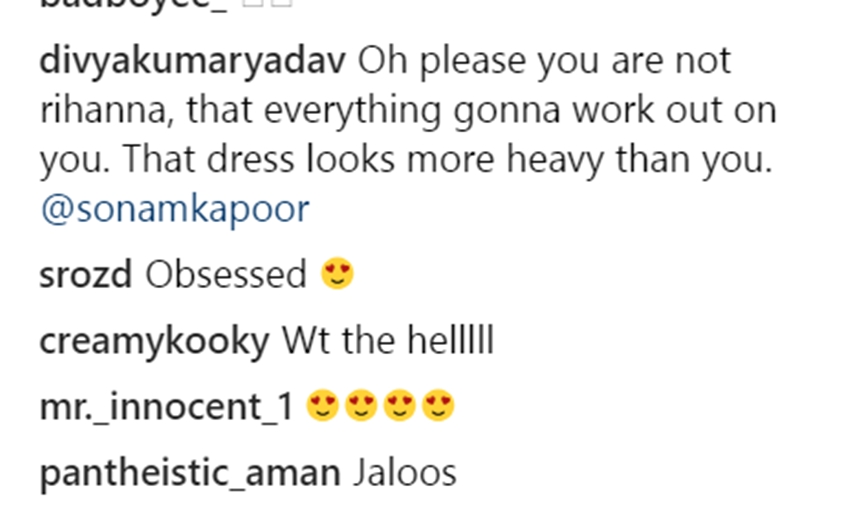Click last heart-eyes emoji in mr._innocent_1 comment
This screenshot has height=506, width=850.
(438, 405)
